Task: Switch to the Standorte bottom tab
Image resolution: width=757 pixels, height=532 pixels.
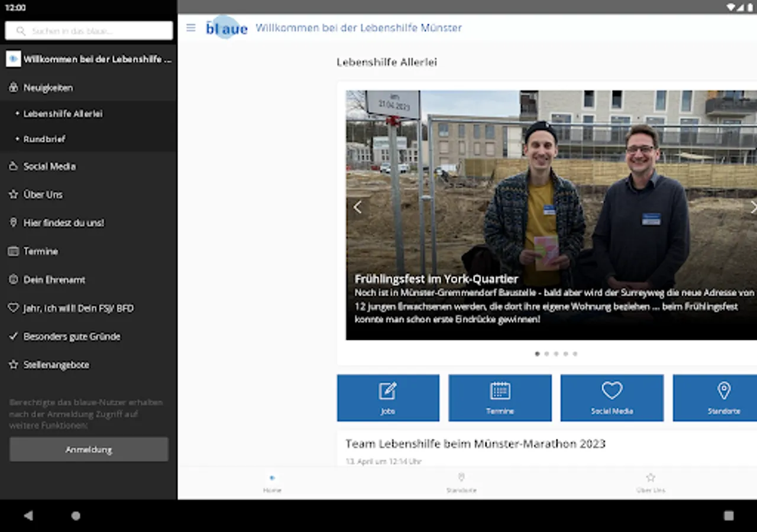Action: click(x=461, y=483)
